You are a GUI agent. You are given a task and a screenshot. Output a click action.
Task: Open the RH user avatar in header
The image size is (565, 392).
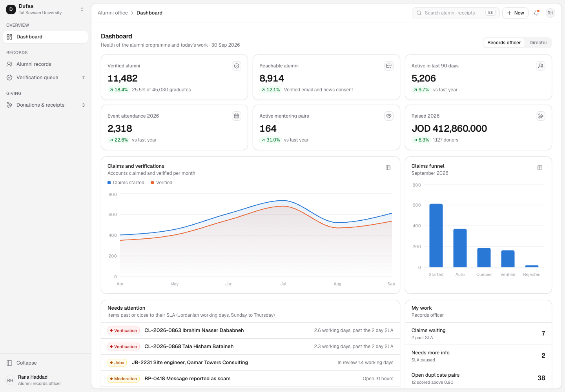(x=550, y=13)
